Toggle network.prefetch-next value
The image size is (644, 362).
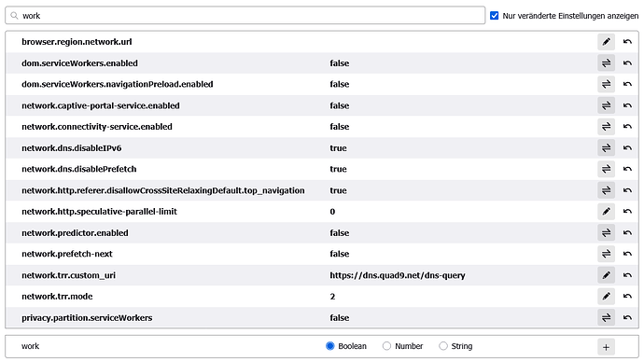(x=606, y=254)
